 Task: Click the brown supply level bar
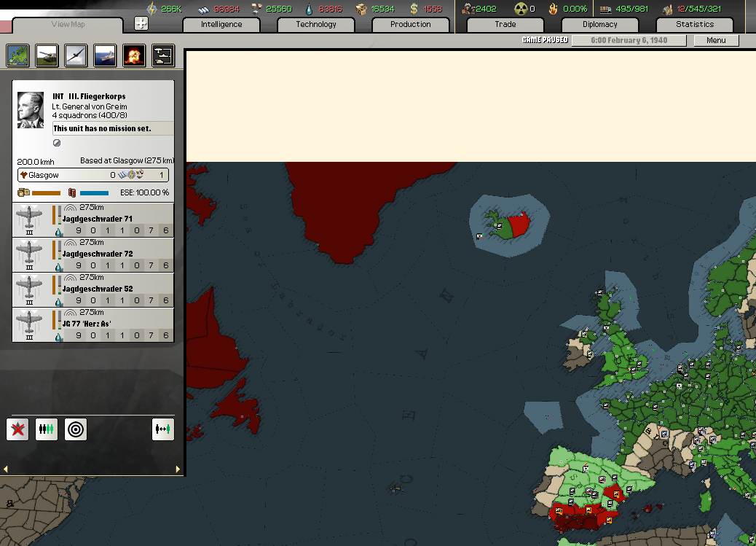click(x=46, y=193)
